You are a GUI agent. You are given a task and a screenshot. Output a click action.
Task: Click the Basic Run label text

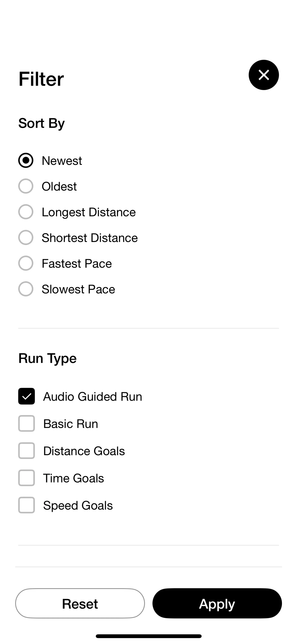(x=71, y=424)
